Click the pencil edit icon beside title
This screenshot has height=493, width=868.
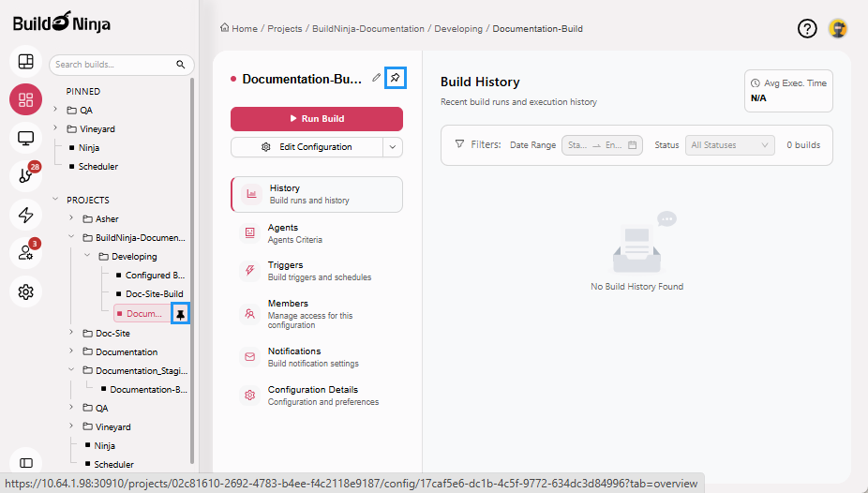[377, 78]
